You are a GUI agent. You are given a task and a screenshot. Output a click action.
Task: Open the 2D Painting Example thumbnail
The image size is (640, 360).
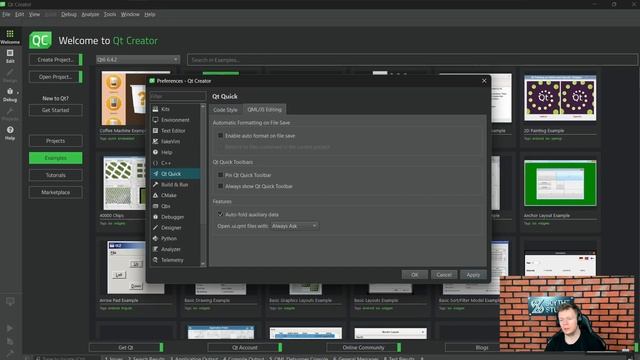pos(560,98)
